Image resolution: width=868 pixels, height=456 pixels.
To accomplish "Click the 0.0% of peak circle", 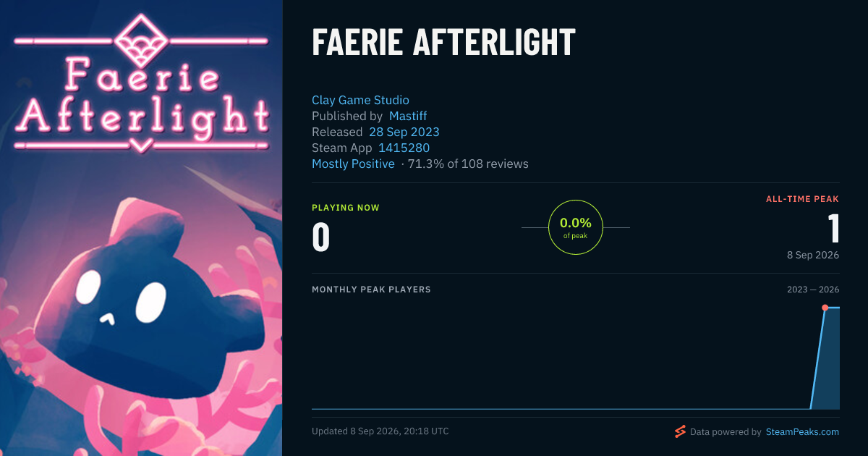I will 576,227.
